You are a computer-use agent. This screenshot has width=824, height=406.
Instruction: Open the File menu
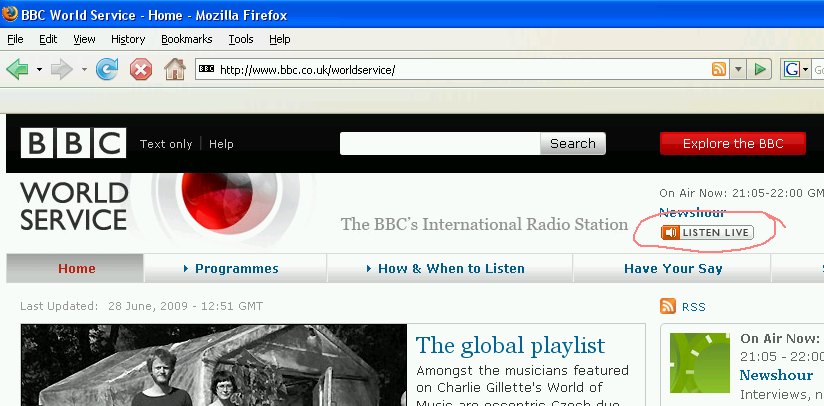(15, 39)
